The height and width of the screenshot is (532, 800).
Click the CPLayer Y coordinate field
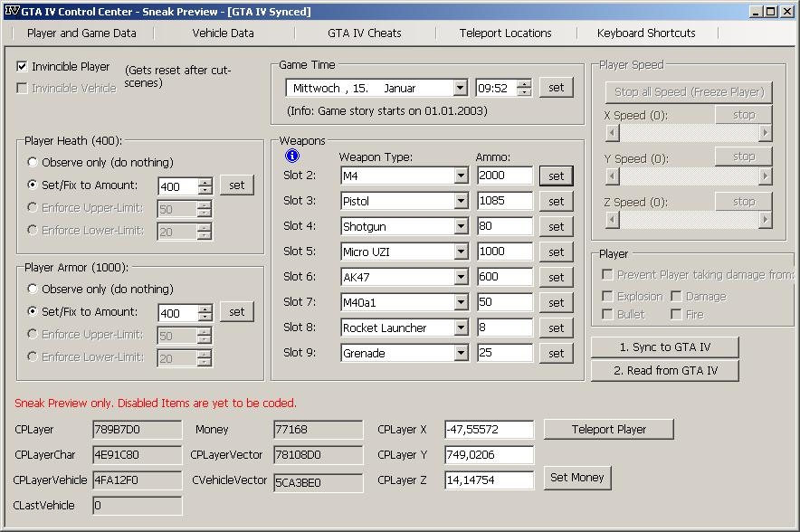click(x=490, y=455)
